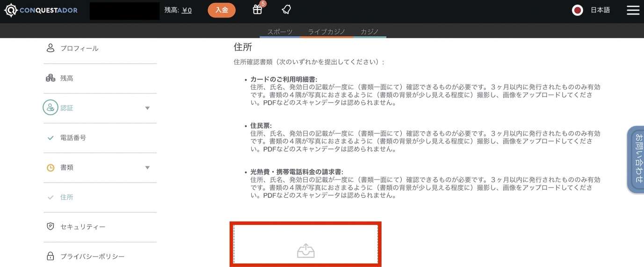Image resolution: width=644 pixels, height=267 pixels.
Task: Click the Japan flag language icon
Action: tap(578, 10)
